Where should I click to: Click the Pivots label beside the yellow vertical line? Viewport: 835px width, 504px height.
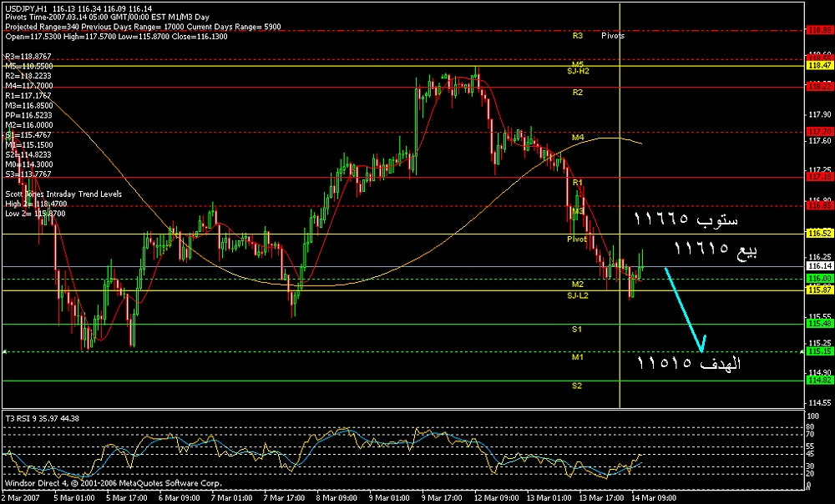[612, 37]
